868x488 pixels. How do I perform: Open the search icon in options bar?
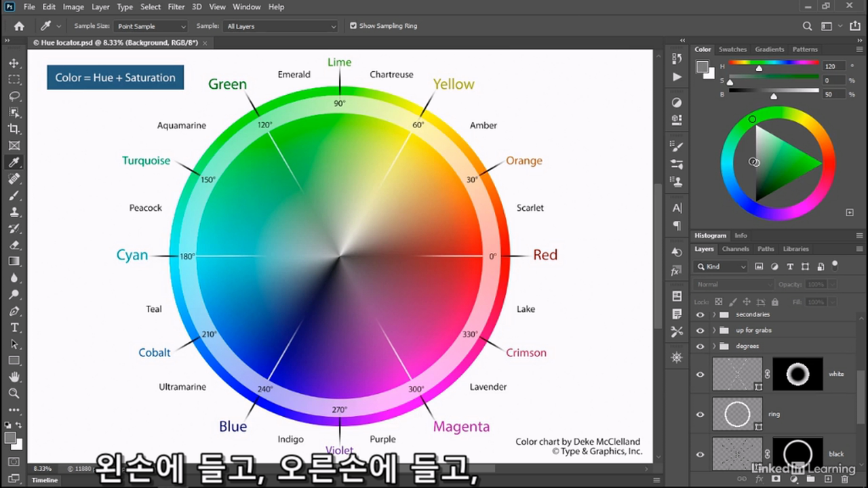(x=807, y=26)
